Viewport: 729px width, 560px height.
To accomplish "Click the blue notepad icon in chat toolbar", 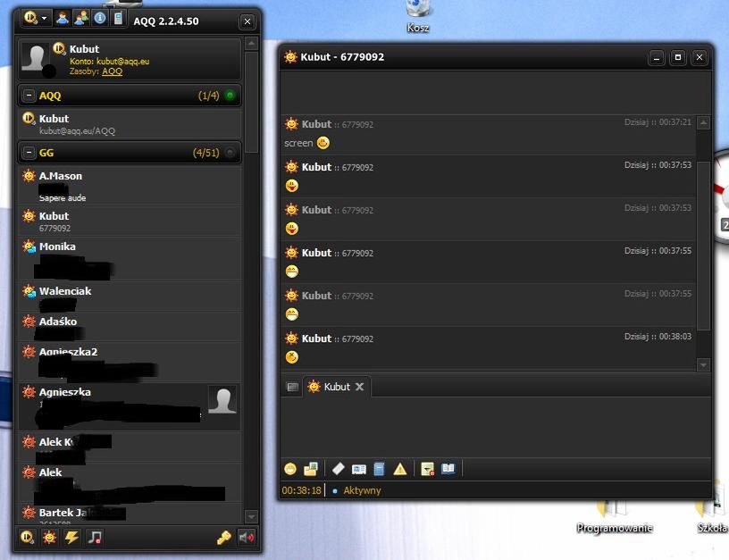I will pyautogui.click(x=379, y=469).
